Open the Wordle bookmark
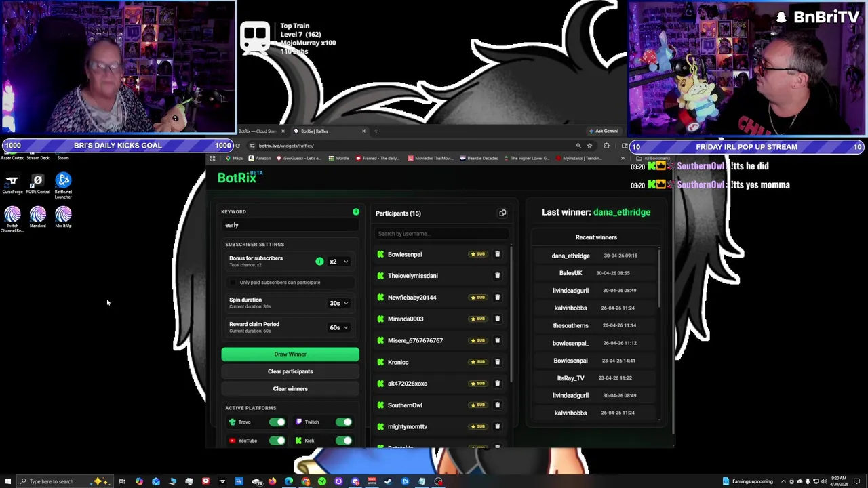Image resolution: width=868 pixels, height=488 pixels. (338, 159)
